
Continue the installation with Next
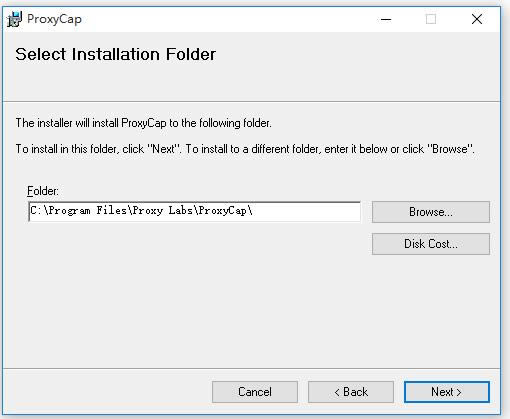tap(447, 392)
